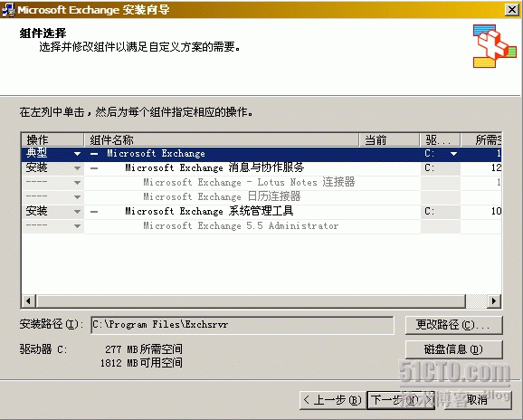Close the Exchange setup wizard window
Screen dimensions: 523x420
512,9
